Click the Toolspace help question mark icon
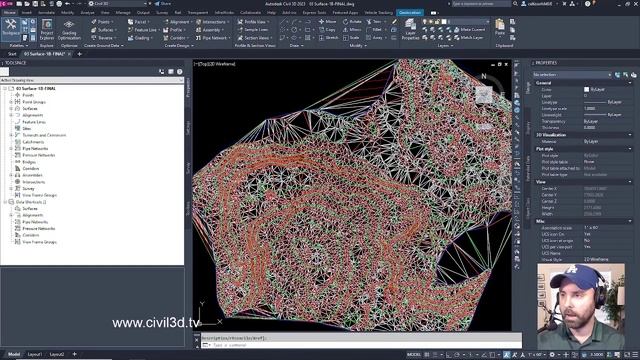Screen dimensions: 640x360 (180, 71)
